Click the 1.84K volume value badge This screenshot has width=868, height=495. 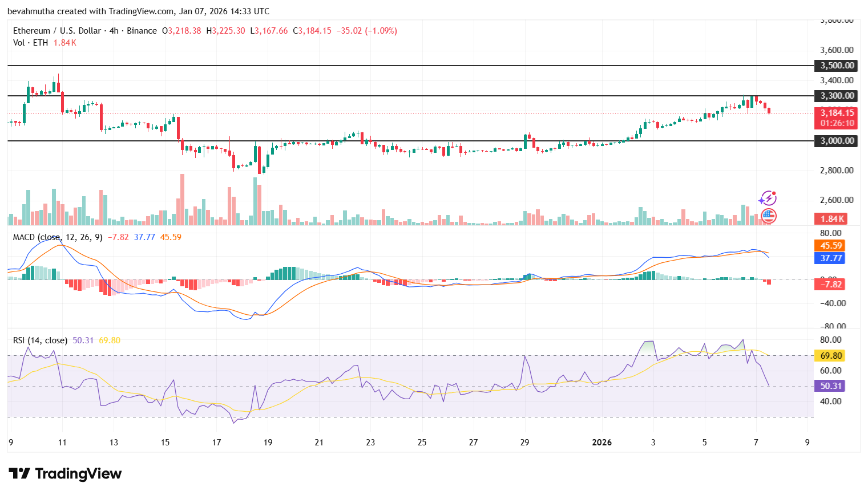[830, 218]
